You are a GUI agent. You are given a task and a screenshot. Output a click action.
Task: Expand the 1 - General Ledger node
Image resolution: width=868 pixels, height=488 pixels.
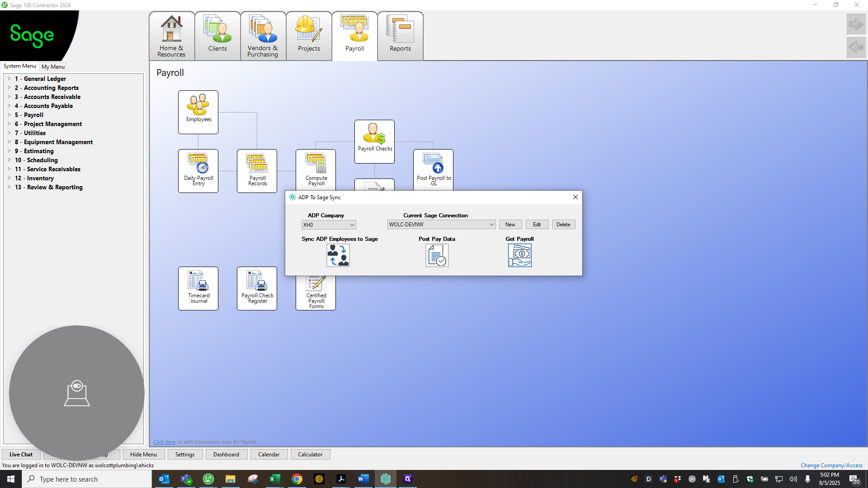pyautogui.click(x=9, y=79)
